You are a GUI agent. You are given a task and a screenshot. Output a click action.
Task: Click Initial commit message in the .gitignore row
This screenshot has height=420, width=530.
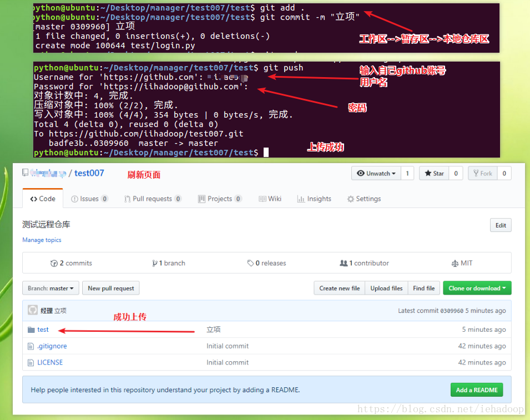228,346
